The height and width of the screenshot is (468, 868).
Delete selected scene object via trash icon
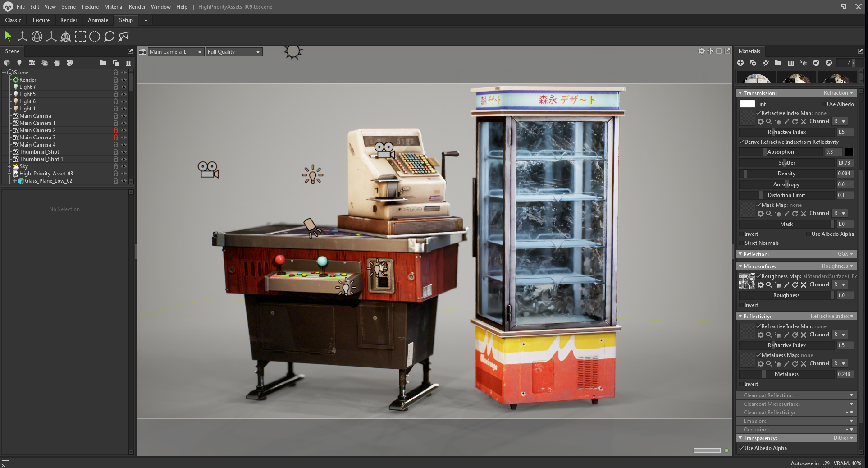(128, 63)
